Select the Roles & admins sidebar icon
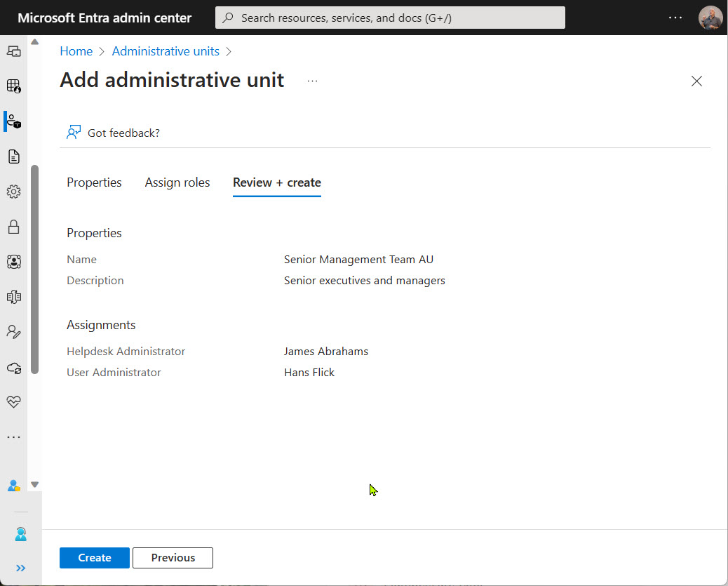 point(13,121)
